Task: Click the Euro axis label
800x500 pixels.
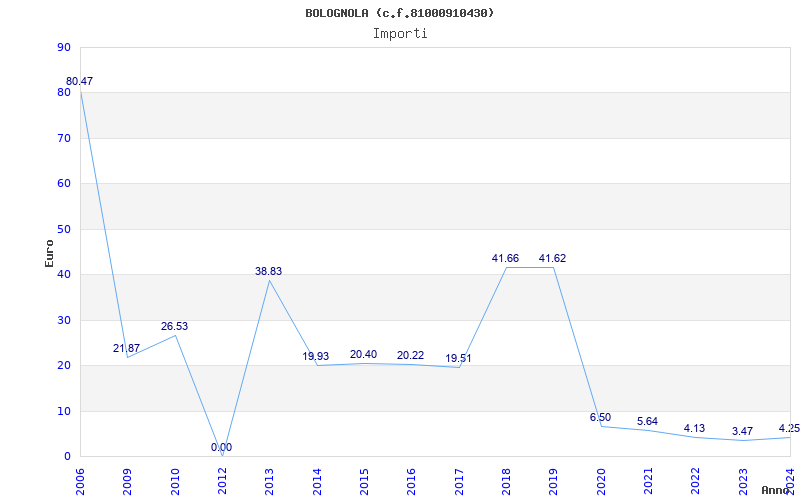Action: pyautogui.click(x=49, y=253)
